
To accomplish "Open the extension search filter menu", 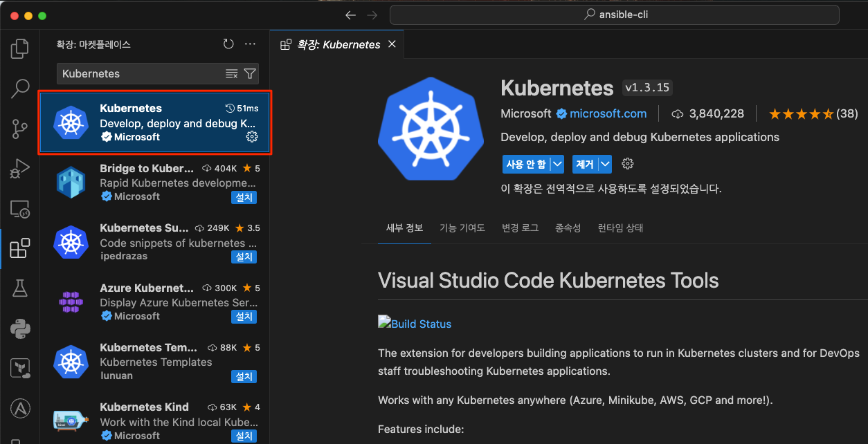I will 250,74.
